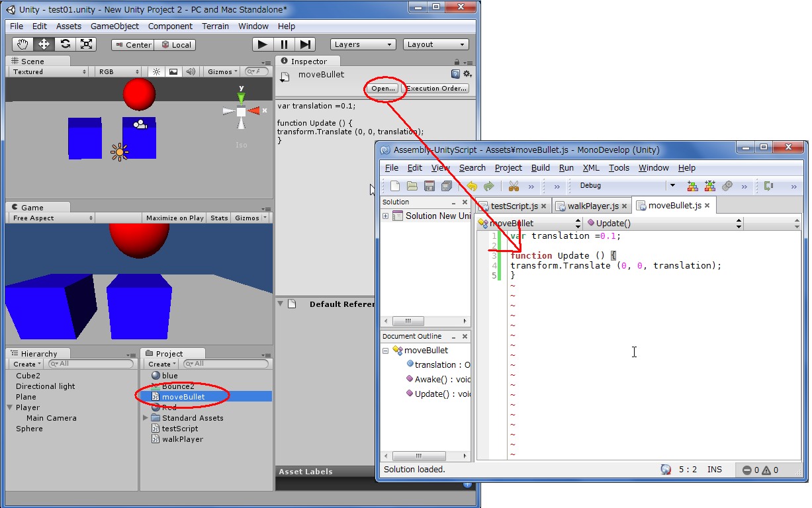The height and width of the screenshot is (508, 812).
Task: Click the Open... button in Inspector
Action: point(383,89)
